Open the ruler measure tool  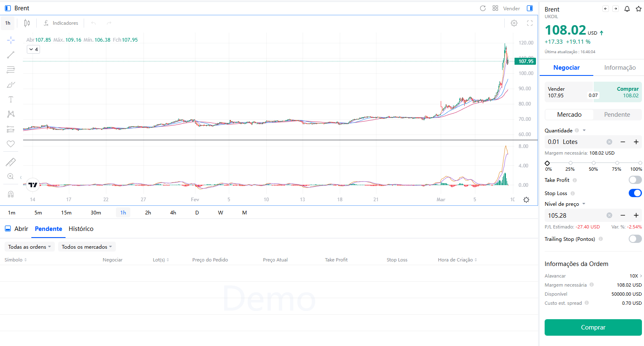pyautogui.click(x=11, y=162)
